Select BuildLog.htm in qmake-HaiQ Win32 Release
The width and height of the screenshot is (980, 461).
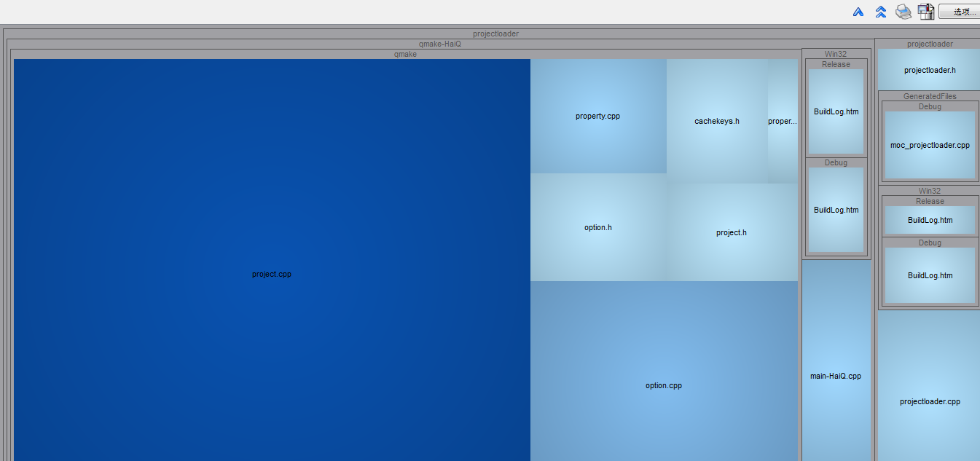836,111
